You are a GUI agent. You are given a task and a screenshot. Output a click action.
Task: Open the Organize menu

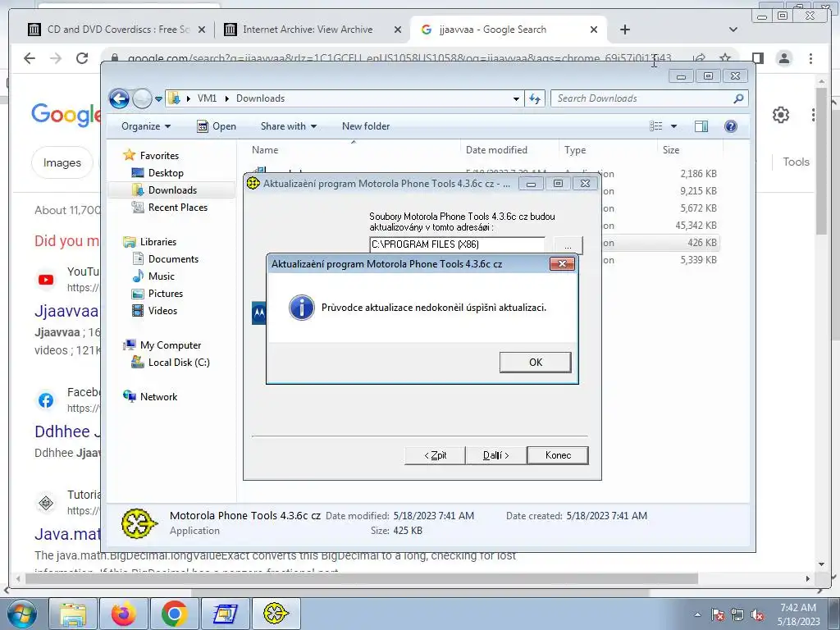click(146, 126)
